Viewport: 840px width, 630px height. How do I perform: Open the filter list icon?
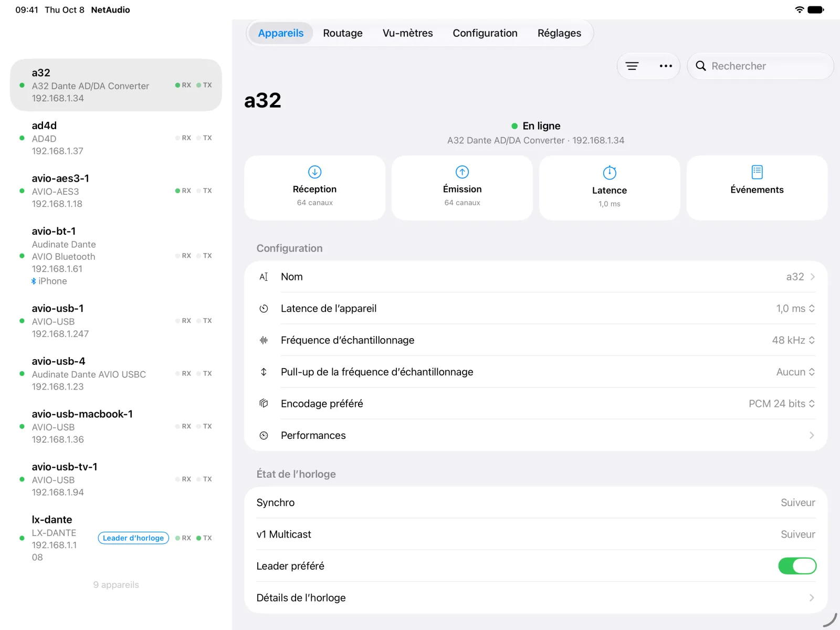632,66
